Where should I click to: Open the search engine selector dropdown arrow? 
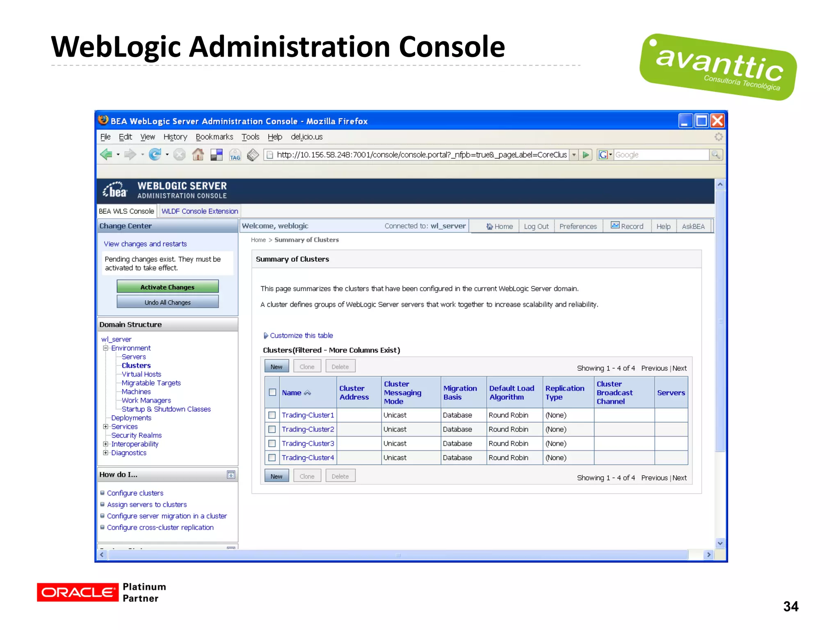(x=610, y=155)
